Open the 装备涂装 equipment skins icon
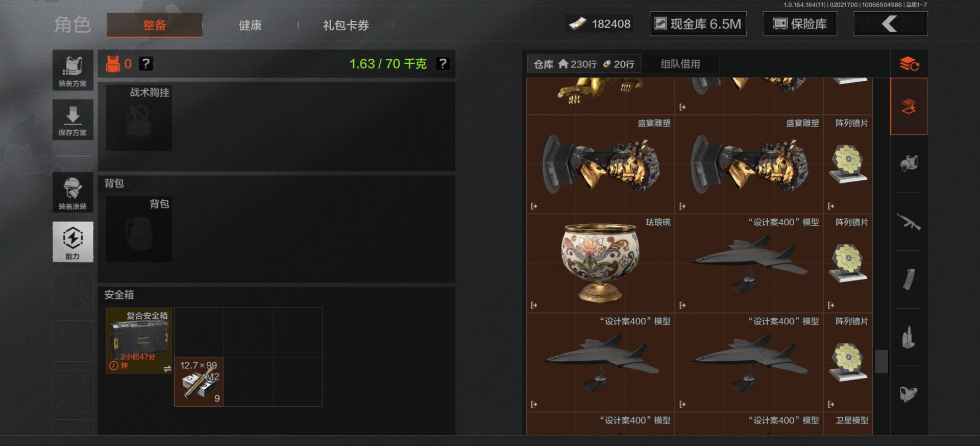Viewport: 980px width, 446px height. point(72,192)
